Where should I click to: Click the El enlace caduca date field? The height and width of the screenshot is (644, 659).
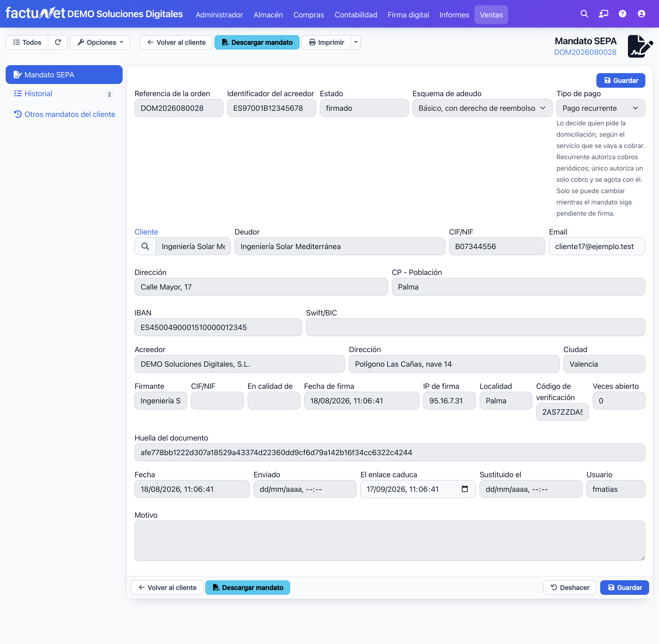pyautogui.click(x=418, y=489)
